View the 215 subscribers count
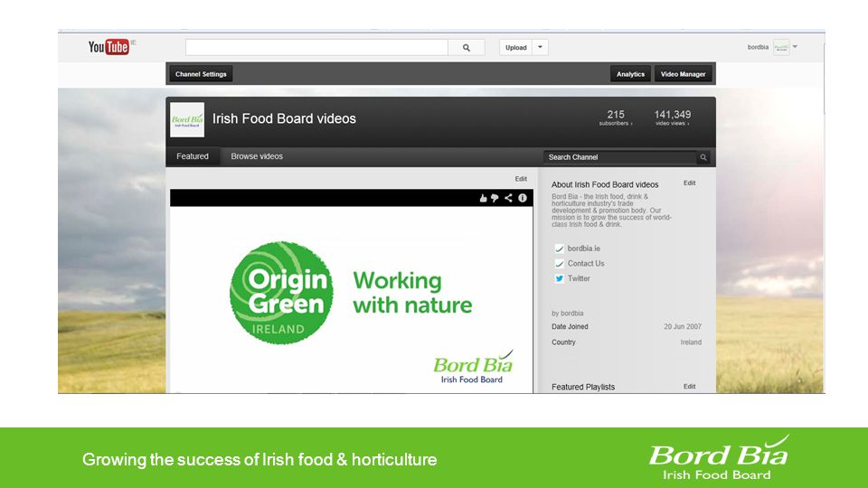868x488 pixels. (616, 117)
